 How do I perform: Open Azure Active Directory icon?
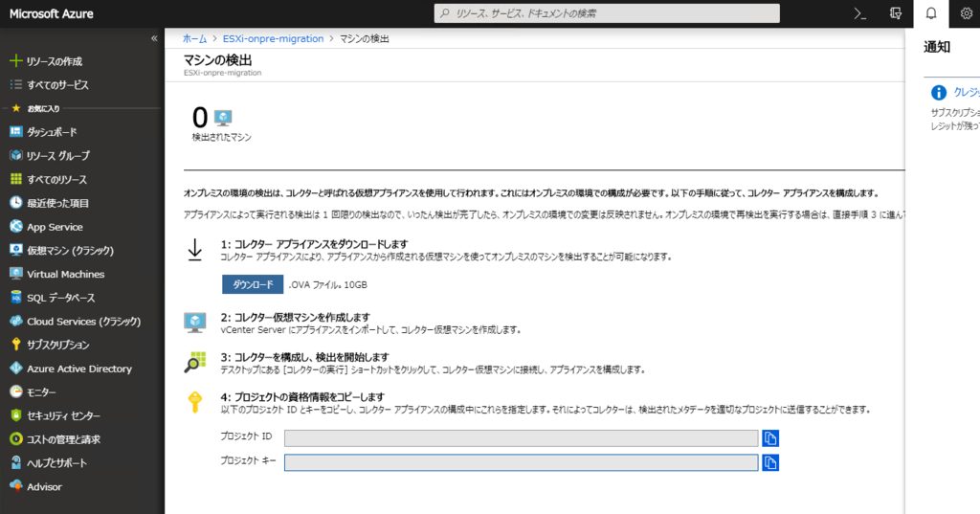point(16,369)
